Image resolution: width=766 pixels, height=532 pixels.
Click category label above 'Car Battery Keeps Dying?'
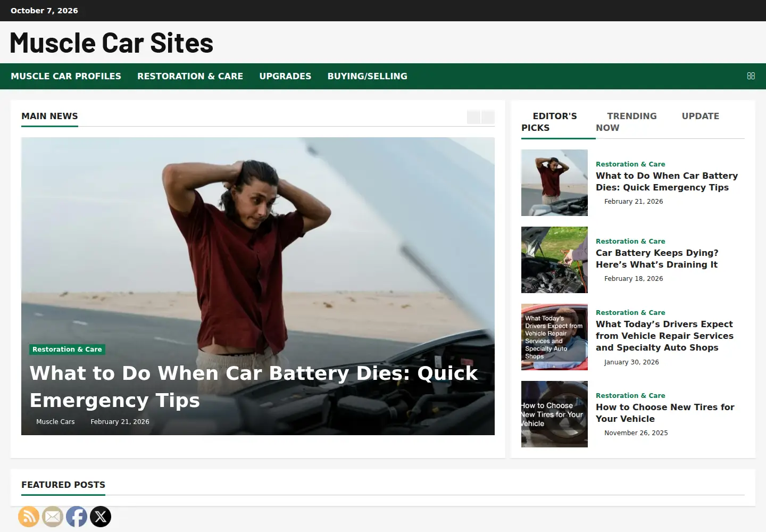click(x=630, y=242)
